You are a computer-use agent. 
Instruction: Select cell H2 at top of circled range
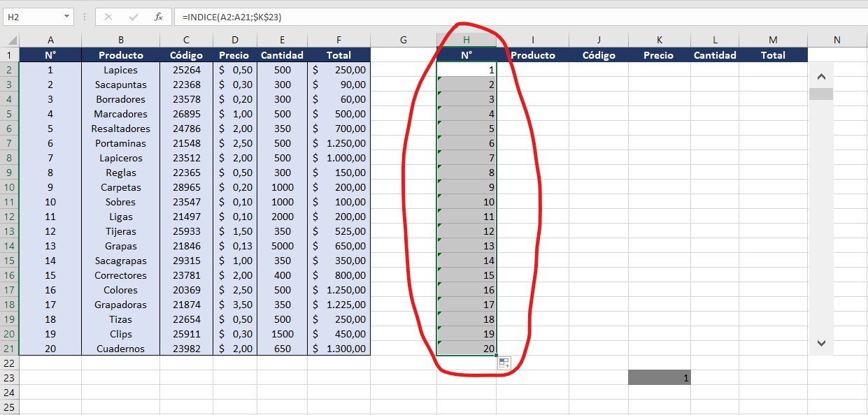tap(467, 70)
